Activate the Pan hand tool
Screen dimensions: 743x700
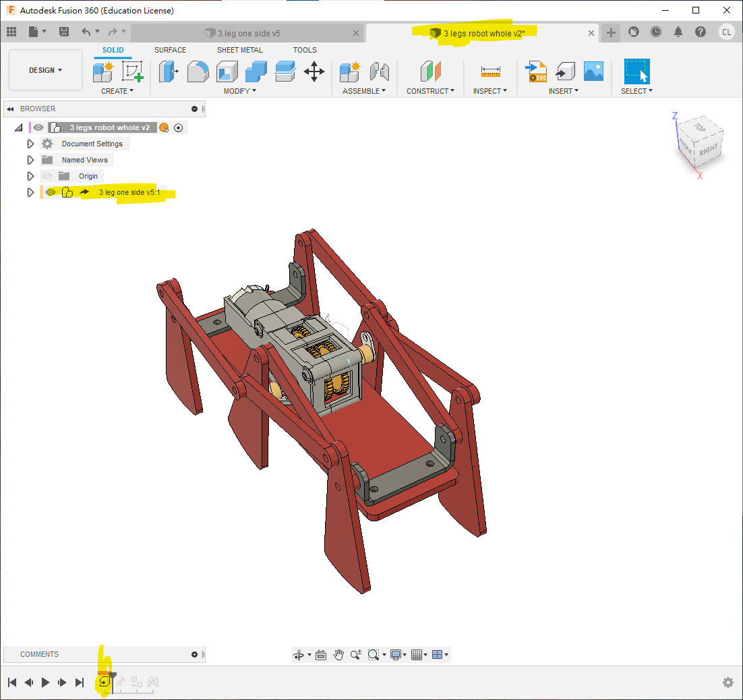(338, 654)
